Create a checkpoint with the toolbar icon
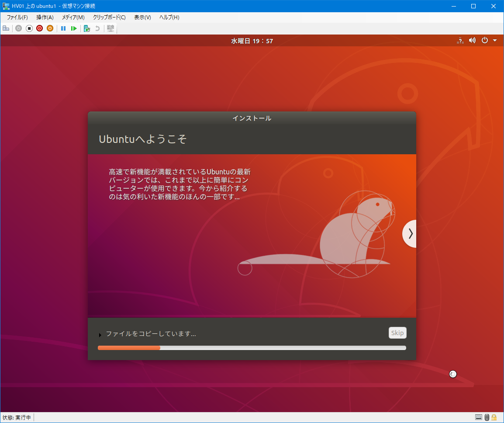 [86, 28]
